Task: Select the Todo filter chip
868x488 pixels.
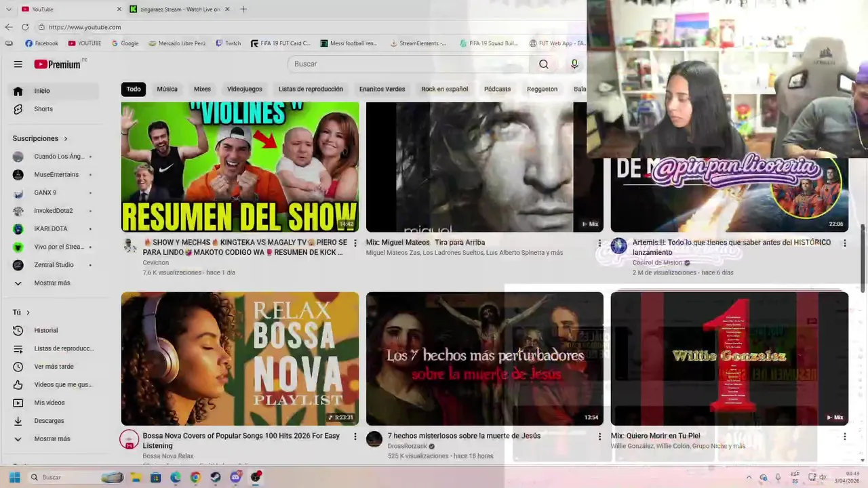Action: point(134,89)
